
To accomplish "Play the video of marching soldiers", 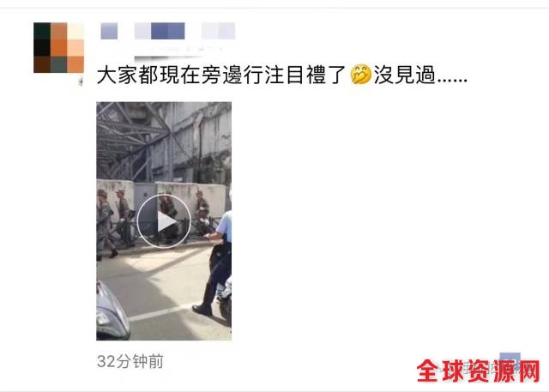I will 164,221.
